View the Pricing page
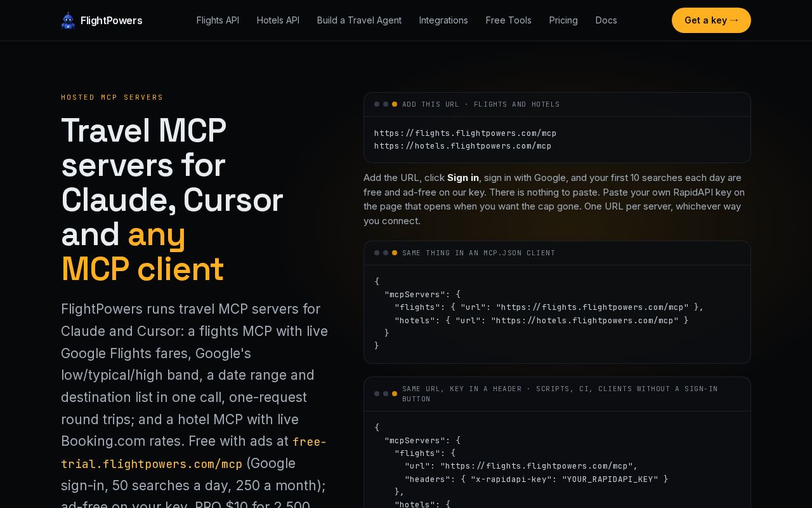Viewport: 812px width, 508px height. click(563, 20)
